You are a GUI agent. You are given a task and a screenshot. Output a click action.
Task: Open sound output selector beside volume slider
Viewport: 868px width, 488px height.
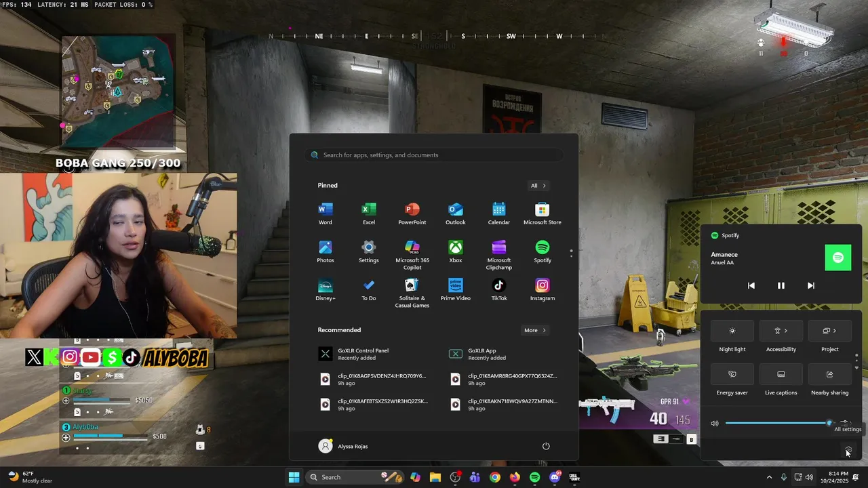point(846,422)
